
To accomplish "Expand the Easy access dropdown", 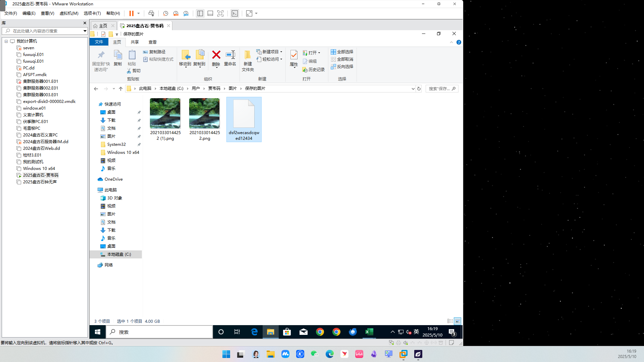I will point(281,59).
